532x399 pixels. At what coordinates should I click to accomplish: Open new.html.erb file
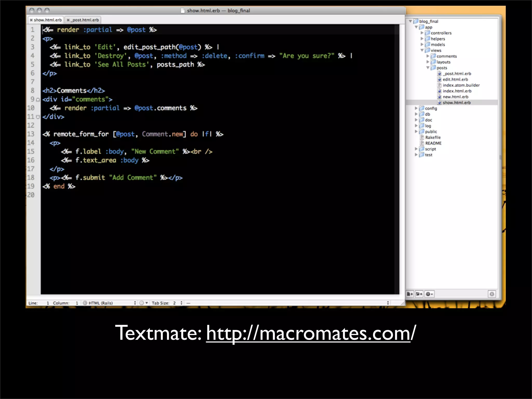(455, 97)
